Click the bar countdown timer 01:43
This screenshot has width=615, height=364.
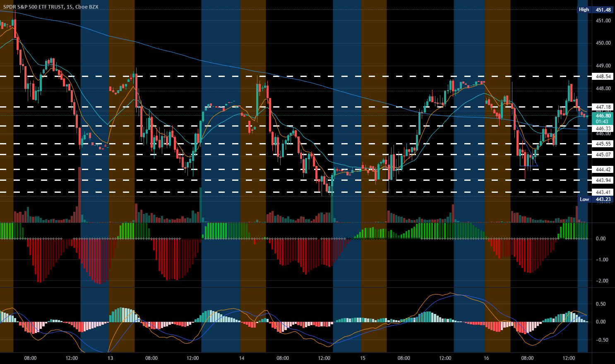(x=602, y=122)
